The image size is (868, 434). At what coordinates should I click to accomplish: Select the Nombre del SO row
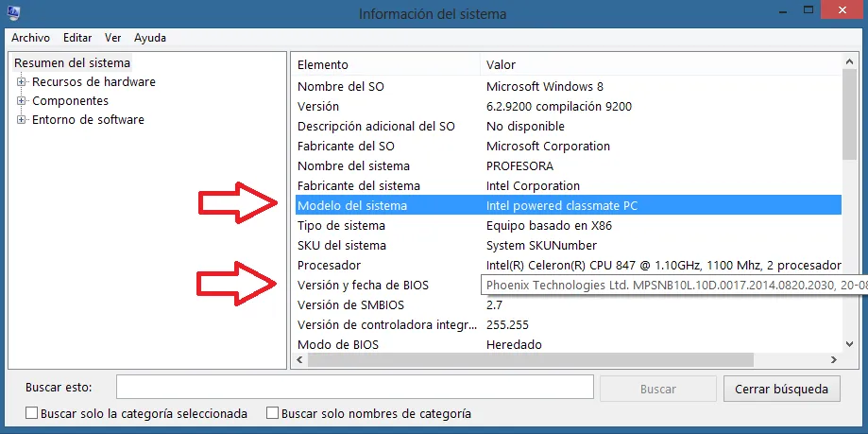340,87
